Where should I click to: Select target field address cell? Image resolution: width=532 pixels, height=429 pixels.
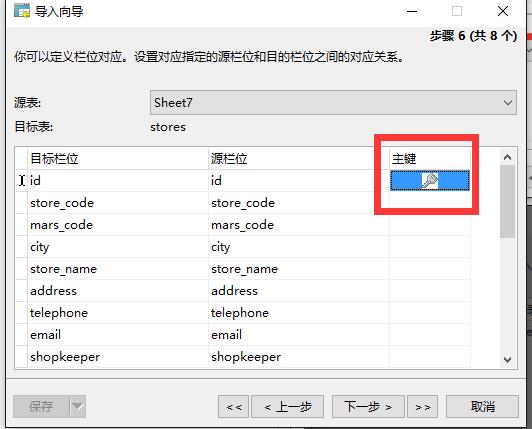coord(118,291)
